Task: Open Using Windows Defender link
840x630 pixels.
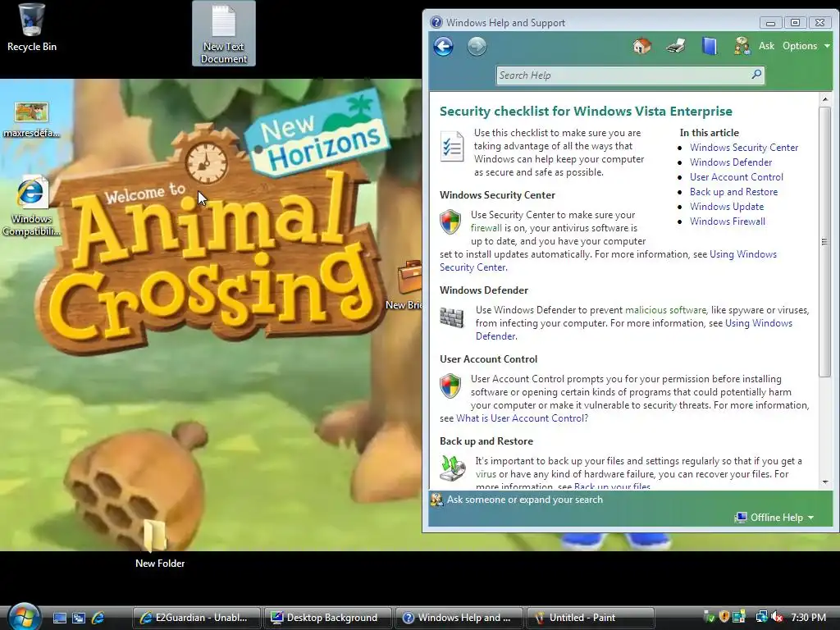Action: pyautogui.click(x=758, y=323)
